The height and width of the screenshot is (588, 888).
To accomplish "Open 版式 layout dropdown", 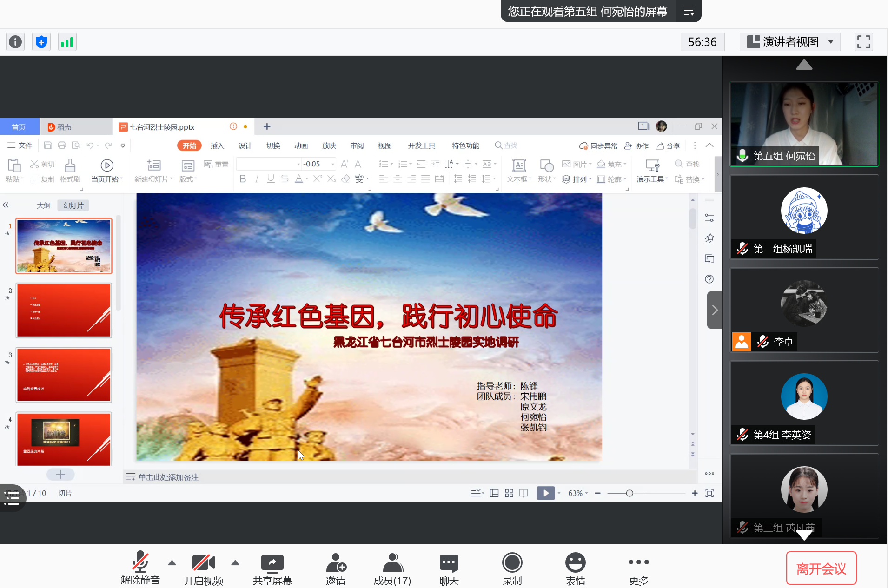I will click(x=188, y=179).
